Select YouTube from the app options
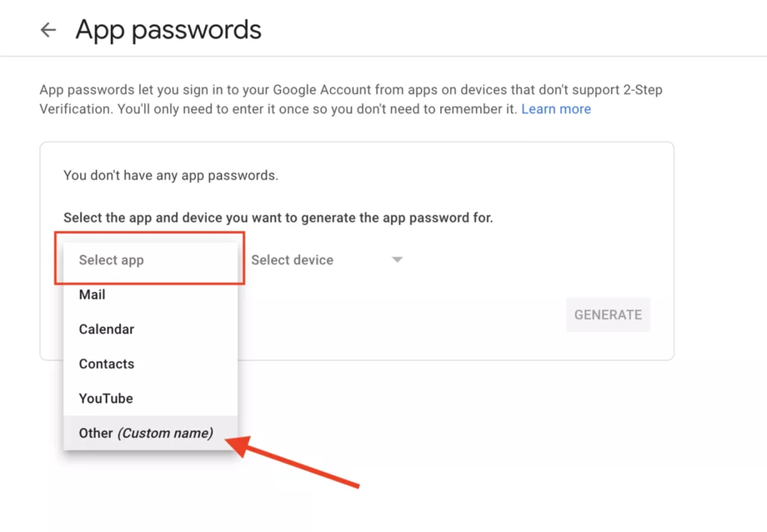This screenshot has width=767, height=532. pos(106,399)
